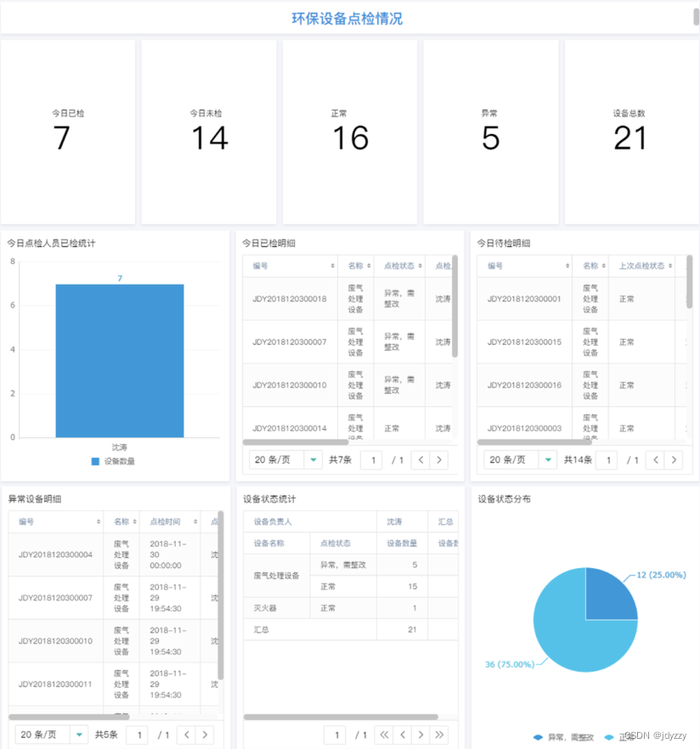
Task: Go to next page in 今日已检明细
Action: (x=439, y=460)
